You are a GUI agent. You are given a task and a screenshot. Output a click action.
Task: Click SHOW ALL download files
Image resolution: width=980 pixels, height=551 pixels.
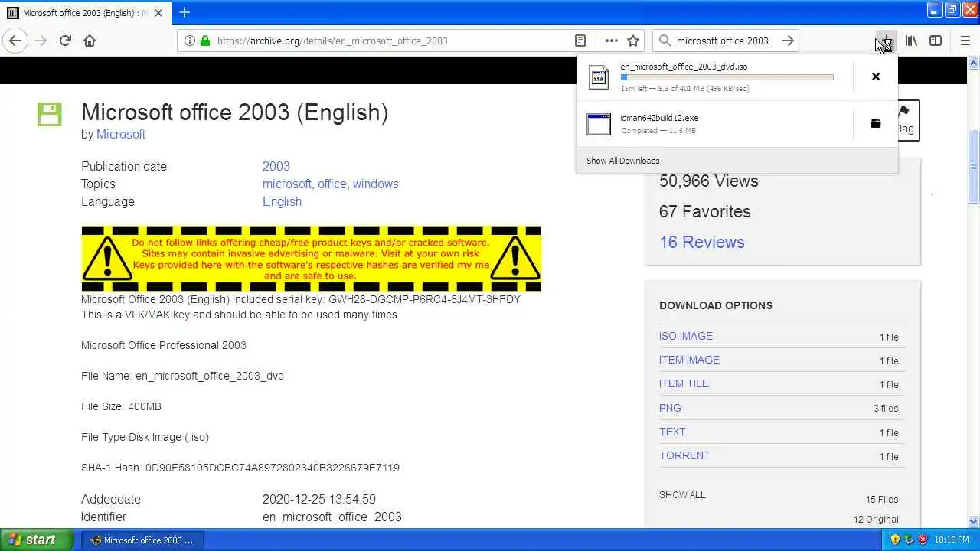tap(682, 495)
